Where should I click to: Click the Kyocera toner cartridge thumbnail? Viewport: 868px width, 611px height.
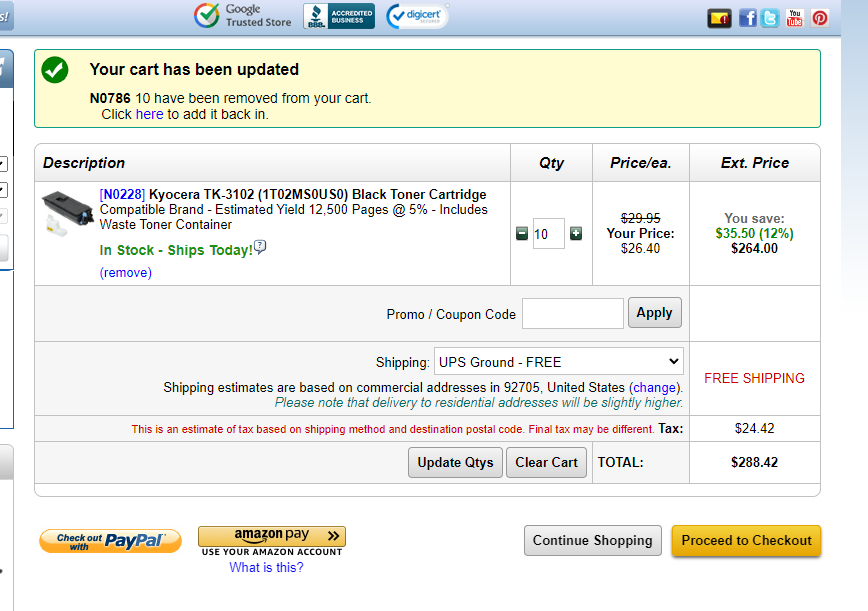pyautogui.click(x=68, y=212)
